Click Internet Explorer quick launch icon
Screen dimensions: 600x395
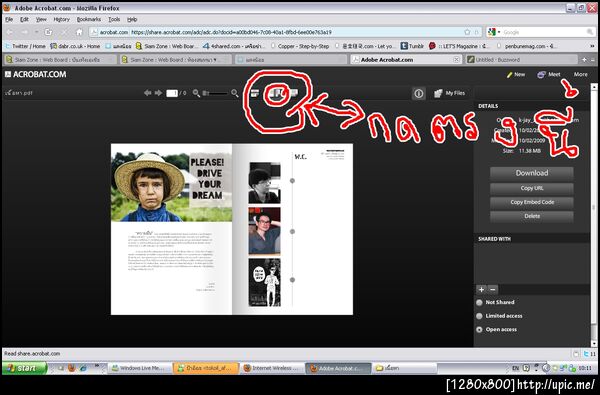pos(83,368)
